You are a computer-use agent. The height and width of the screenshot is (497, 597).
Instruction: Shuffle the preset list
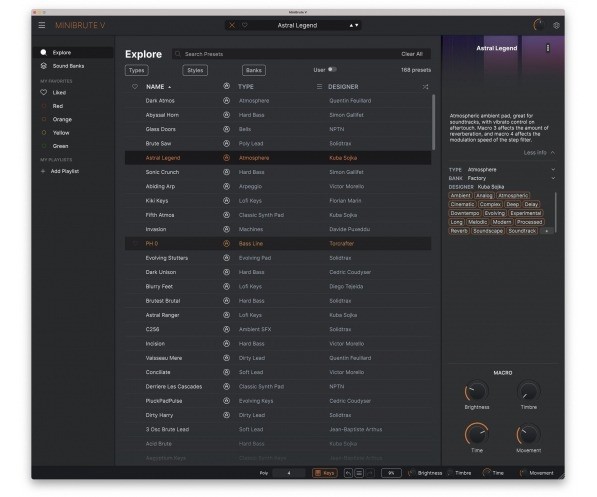point(425,87)
